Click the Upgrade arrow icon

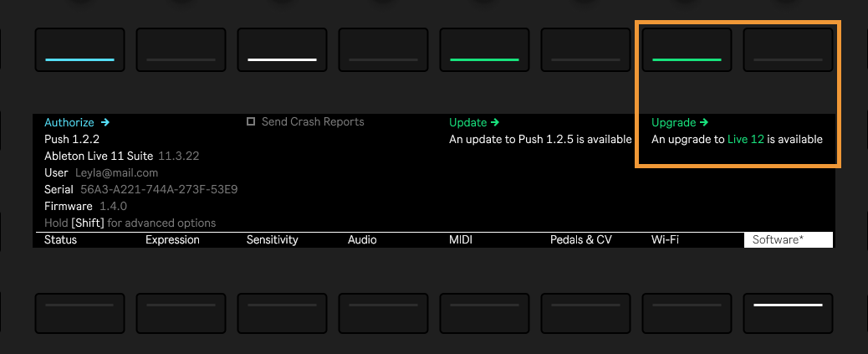point(703,122)
